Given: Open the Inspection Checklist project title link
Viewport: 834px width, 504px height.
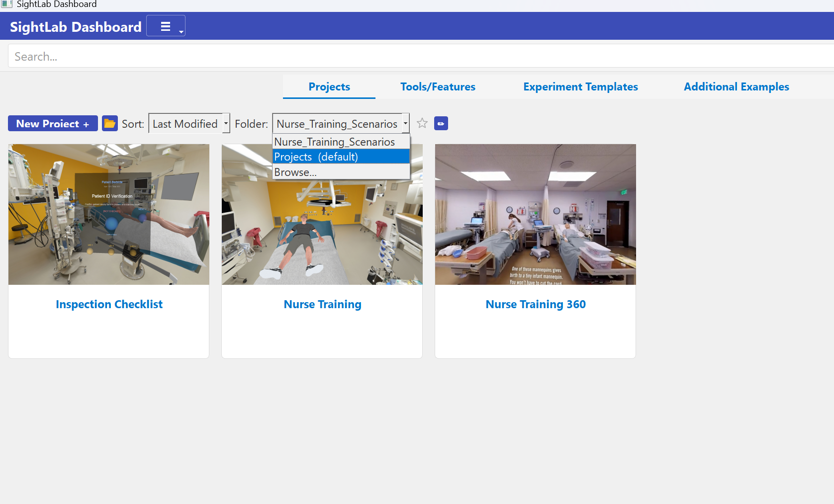Looking at the screenshot, I should tap(109, 304).
